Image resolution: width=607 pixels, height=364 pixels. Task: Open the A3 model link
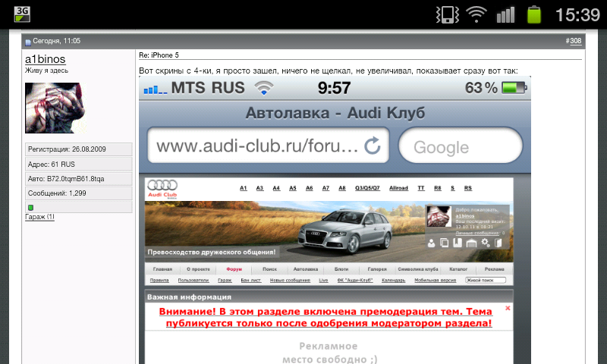pyautogui.click(x=259, y=188)
